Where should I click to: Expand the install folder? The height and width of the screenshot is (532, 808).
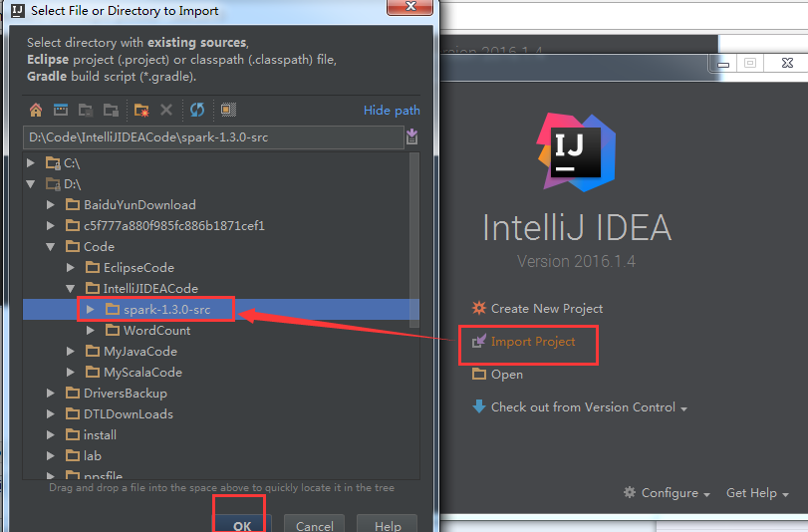pos(51,435)
